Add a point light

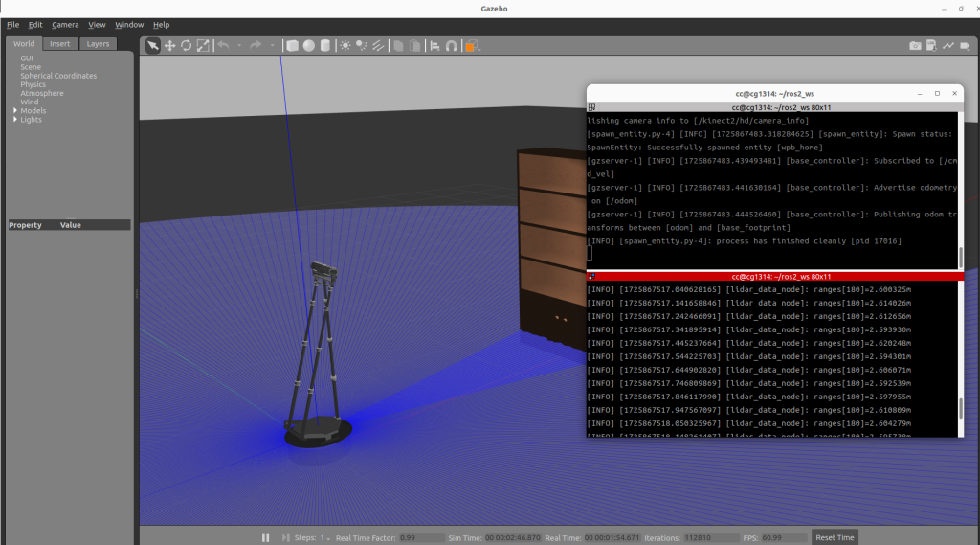345,45
